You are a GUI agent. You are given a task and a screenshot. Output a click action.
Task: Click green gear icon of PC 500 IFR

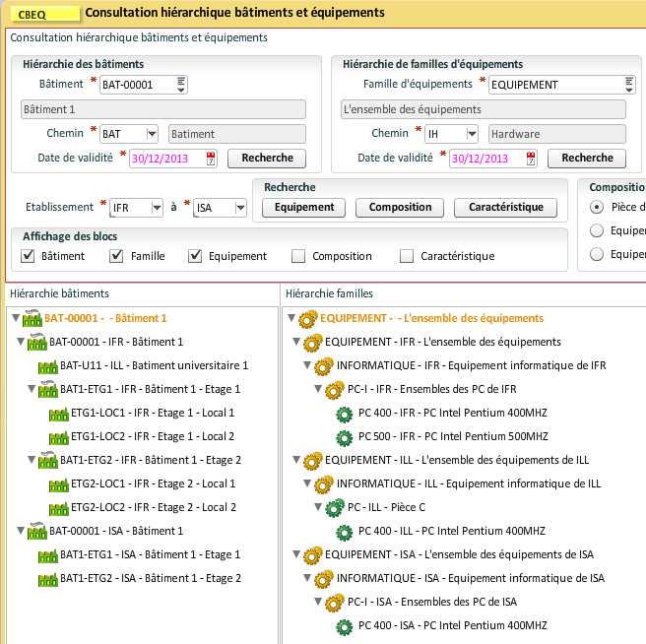(345, 437)
